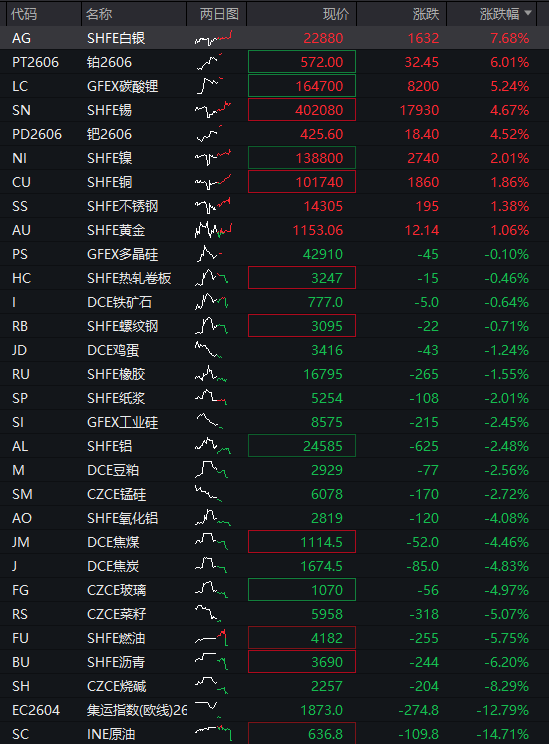Select the SC contract code

(20, 734)
